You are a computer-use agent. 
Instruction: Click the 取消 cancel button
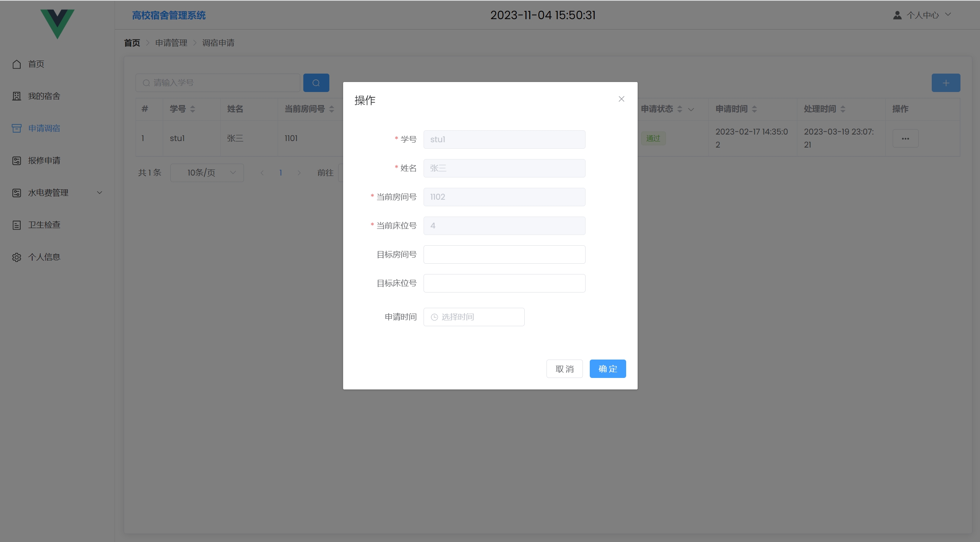coord(564,369)
